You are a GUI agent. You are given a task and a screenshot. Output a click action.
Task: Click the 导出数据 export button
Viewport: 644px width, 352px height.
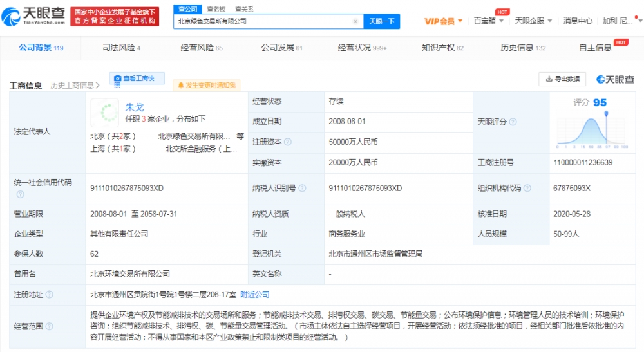[562, 79]
